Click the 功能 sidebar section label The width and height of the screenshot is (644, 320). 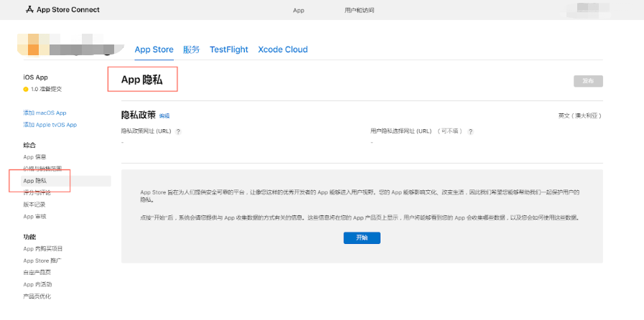click(29, 237)
